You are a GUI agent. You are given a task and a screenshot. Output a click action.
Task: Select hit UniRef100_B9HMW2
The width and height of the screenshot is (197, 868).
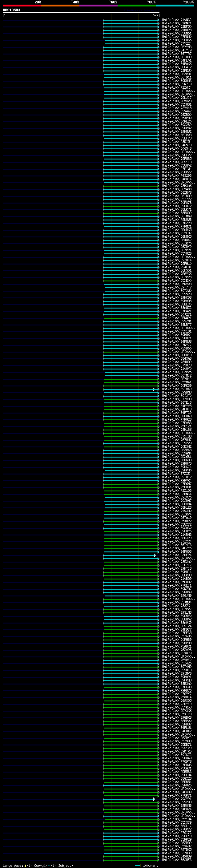pos(176,131)
